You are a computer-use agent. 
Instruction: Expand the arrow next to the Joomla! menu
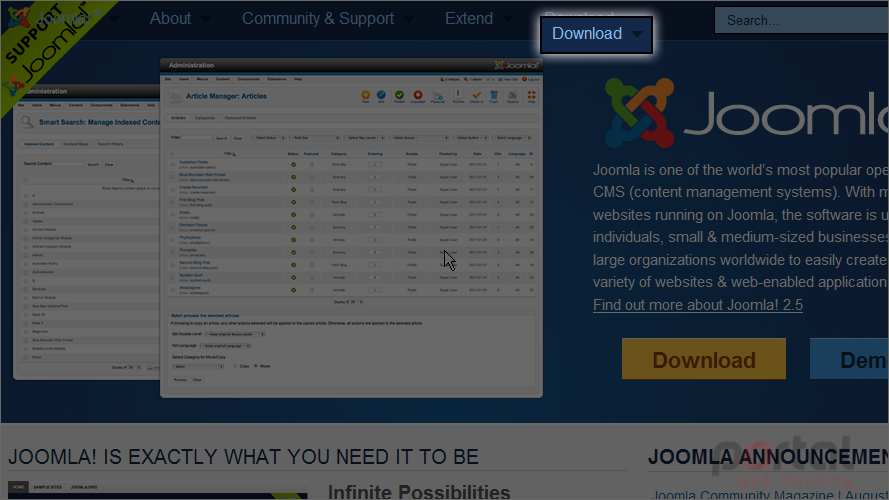[x=114, y=20]
